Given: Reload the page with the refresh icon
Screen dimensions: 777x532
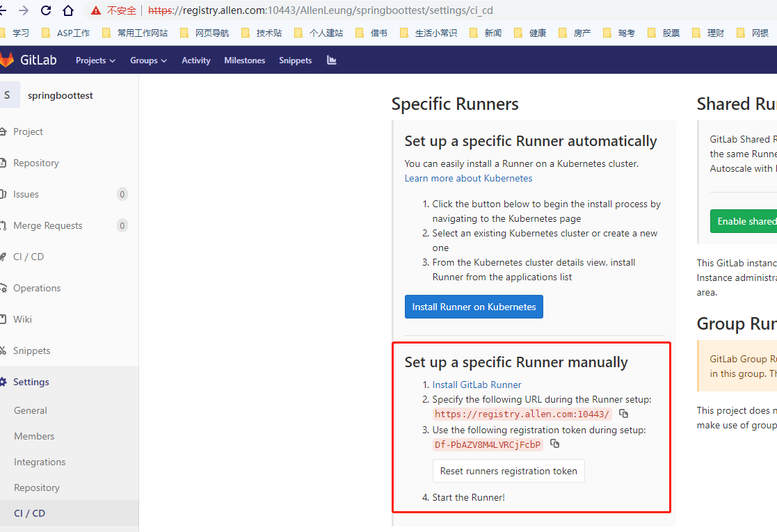Looking at the screenshot, I should point(45,10).
